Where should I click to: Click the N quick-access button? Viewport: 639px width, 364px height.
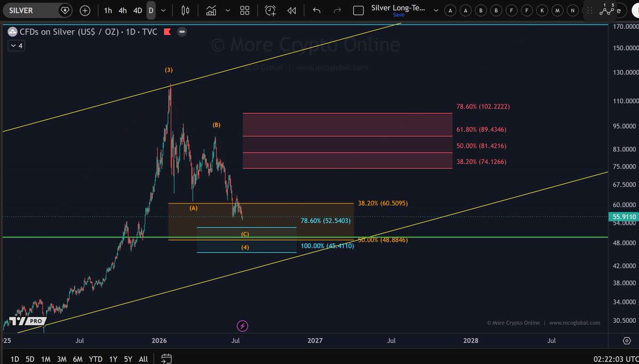click(x=572, y=10)
